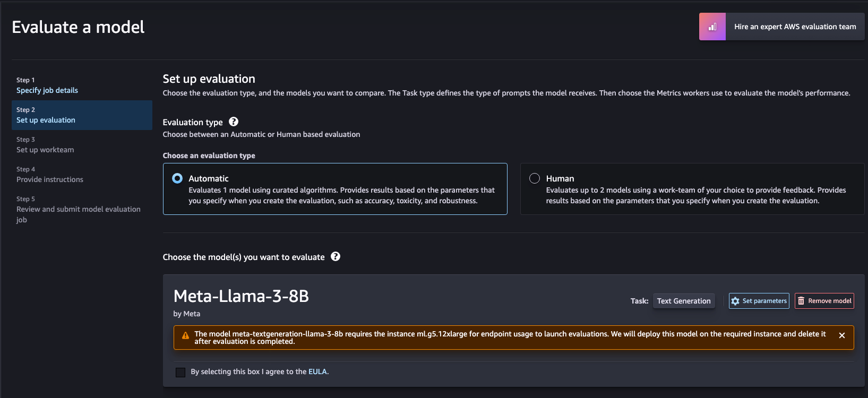
Task: Click the Meta-Llama-3-8B model title
Action: click(x=241, y=296)
